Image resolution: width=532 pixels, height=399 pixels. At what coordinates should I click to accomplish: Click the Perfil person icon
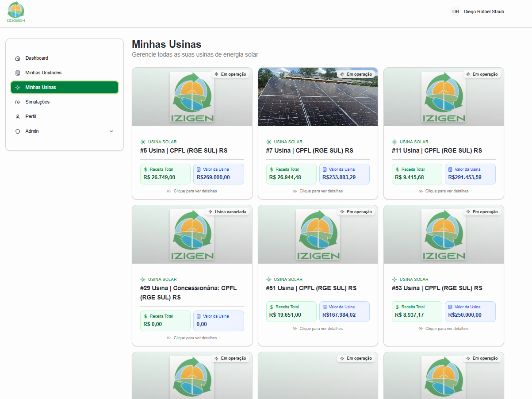click(18, 117)
